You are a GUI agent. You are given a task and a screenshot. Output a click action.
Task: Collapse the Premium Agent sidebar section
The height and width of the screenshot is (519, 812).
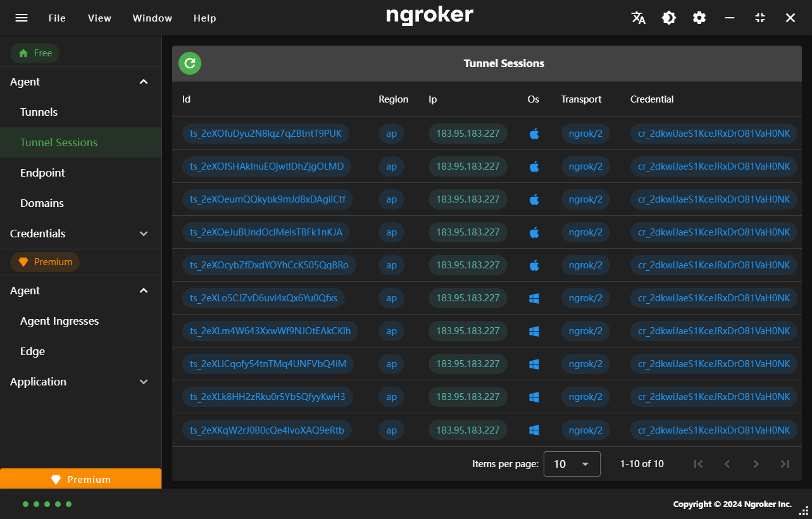[144, 291]
